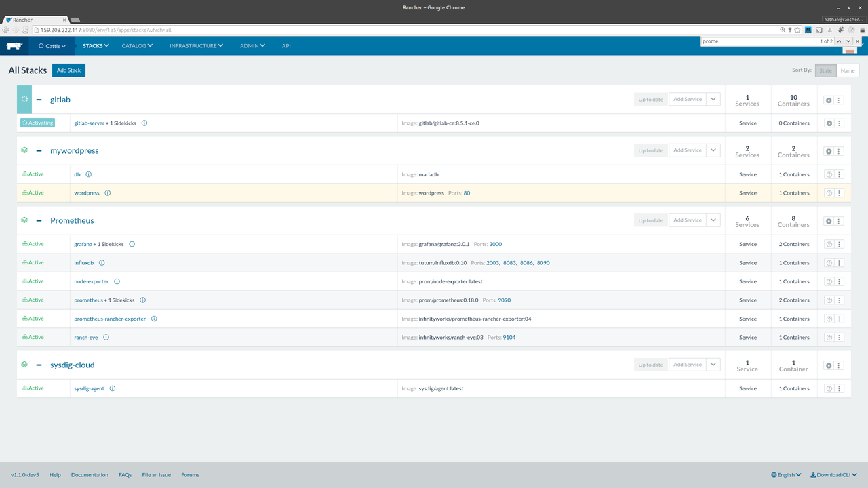Open the Add Service dropdown arrow for sysdig-cloud
Image resolution: width=868 pixels, height=488 pixels.
pyautogui.click(x=713, y=365)
